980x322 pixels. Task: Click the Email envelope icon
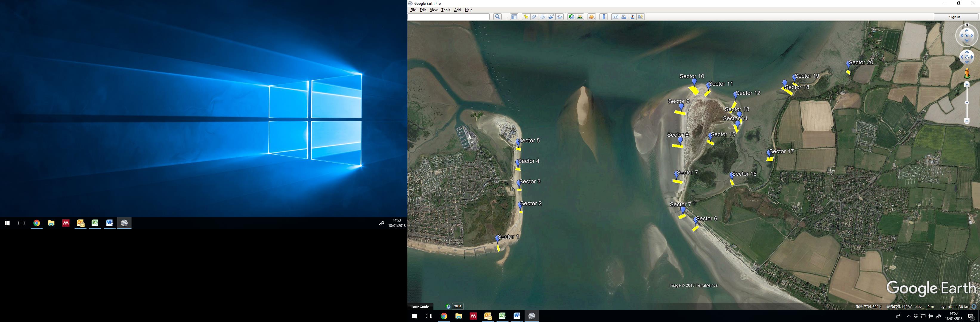click(x=615, y=17)
